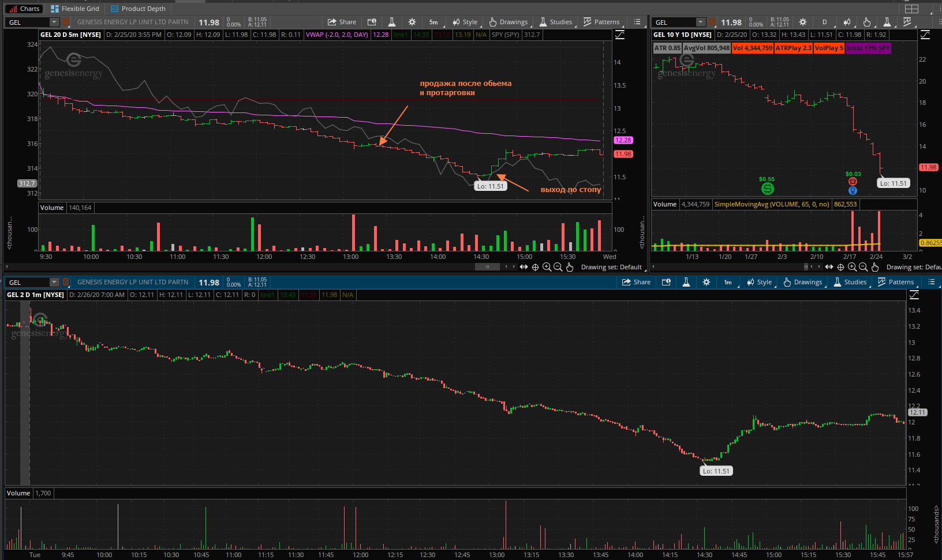Screen dimensions: 942x560
Task: Open Studies menu in 5m chart
Action: point(555,22)
